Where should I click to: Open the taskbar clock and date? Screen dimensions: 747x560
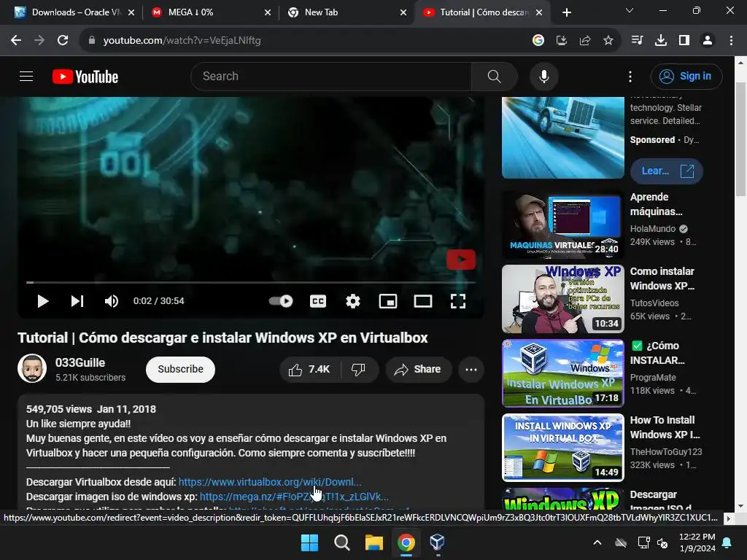click(697, 542)
